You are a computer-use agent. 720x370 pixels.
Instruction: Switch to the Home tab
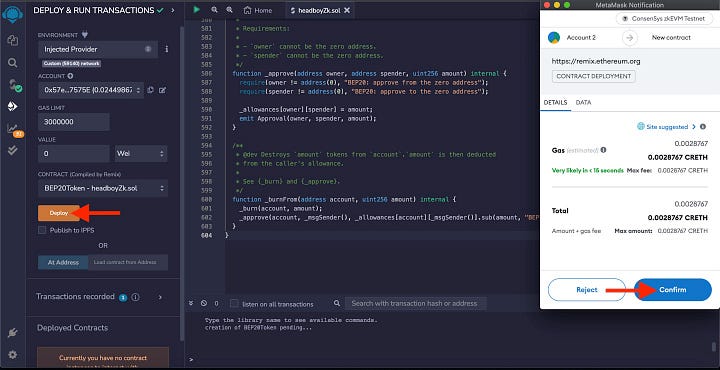(x=258, y=10)
